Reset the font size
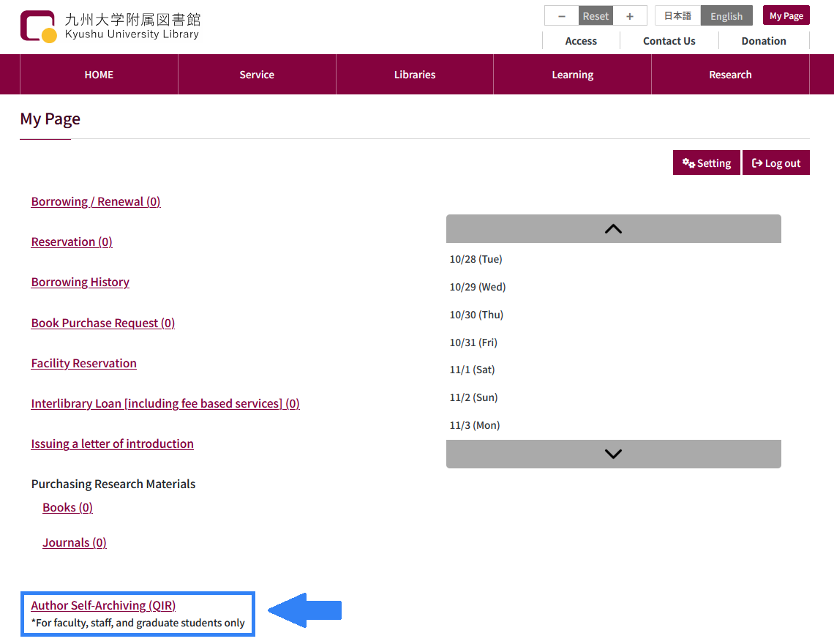Image resolution: width=834 pixels, height=644 pixels. [x=596, y=16]
